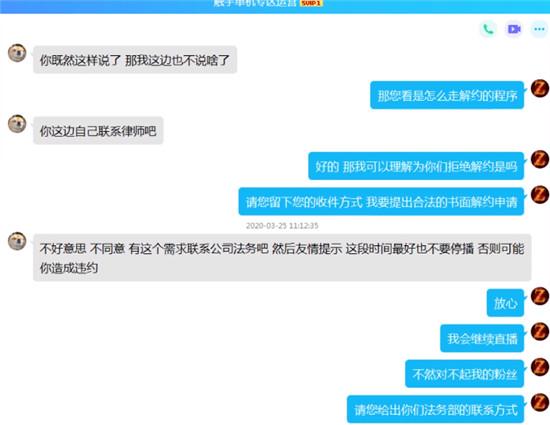550x425 pixels.
Task: Click the Z avatar beside '请您给出你们法务部的联系方式'
Action: (540, 402)
